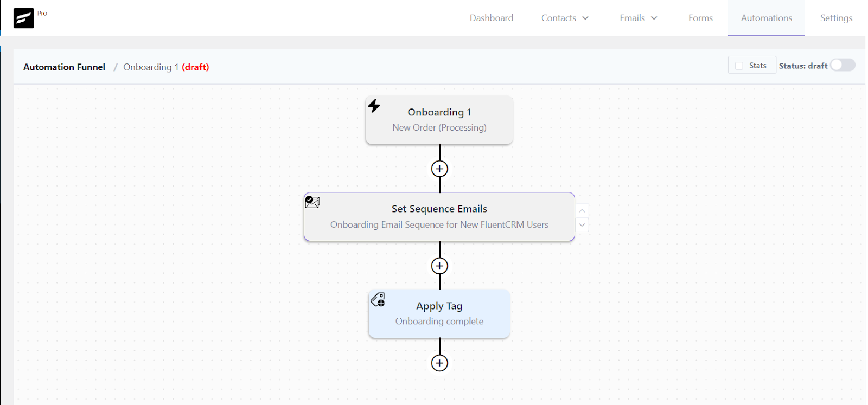
Task: Open the Onboarding 1 trigger block
Action: [x=439, y=120]
